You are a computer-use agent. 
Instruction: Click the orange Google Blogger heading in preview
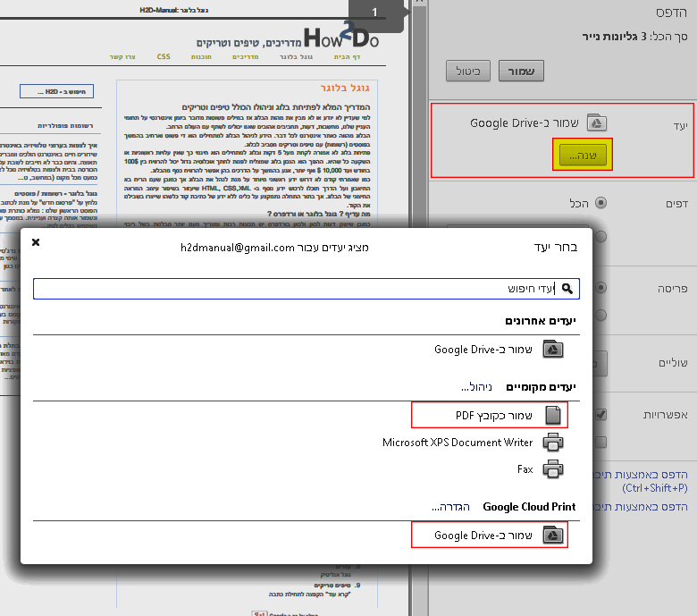(x=345, y=88)
